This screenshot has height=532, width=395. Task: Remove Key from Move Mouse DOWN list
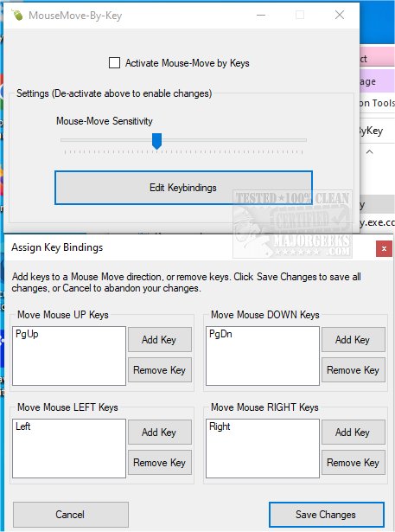[354, 370]
